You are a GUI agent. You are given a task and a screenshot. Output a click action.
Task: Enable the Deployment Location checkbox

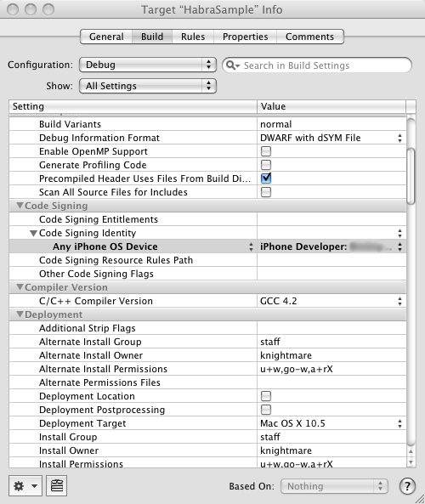point(266,396)
